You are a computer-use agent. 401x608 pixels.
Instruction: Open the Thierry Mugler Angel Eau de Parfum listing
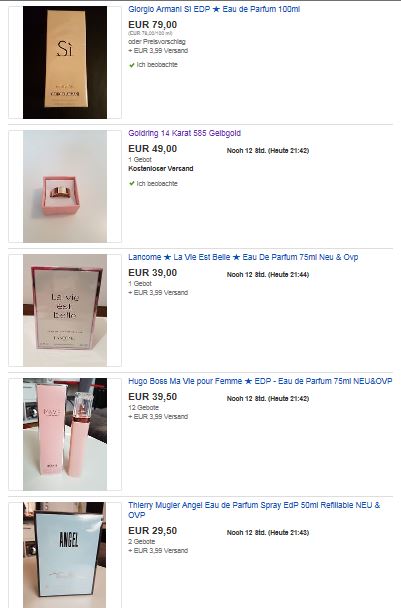click(x=254, y=510)
